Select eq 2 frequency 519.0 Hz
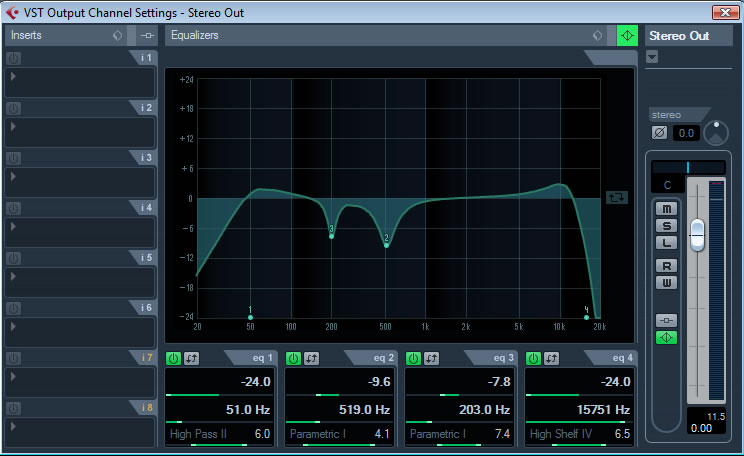744x456 pixels. (x=364, y=409)
